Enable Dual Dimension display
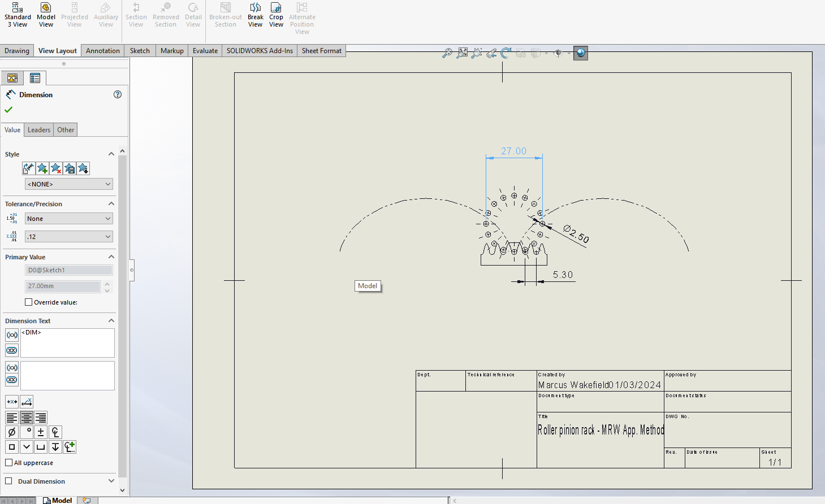The height and width of the screenshot is (504, 825). point(9,481)
